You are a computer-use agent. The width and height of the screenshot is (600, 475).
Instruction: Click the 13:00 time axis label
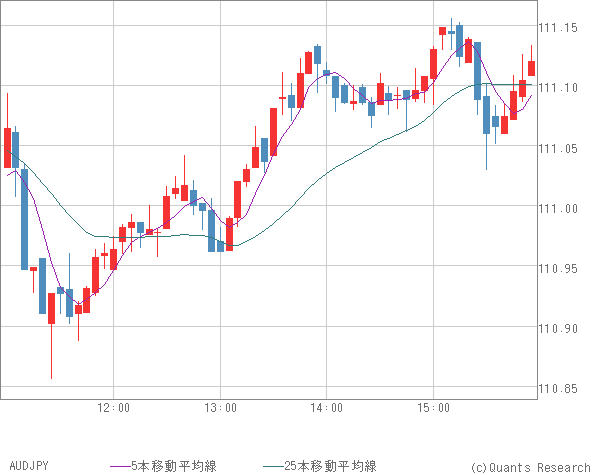[220, 408]
